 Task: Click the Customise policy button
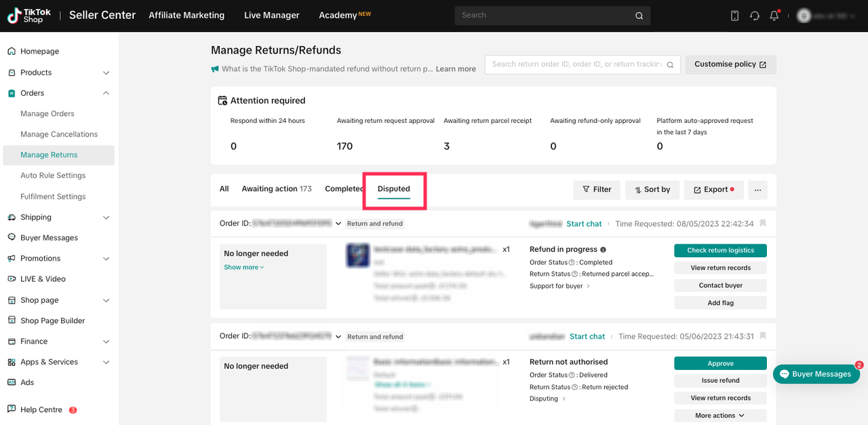pyautogui.click(x=730, y=64)
